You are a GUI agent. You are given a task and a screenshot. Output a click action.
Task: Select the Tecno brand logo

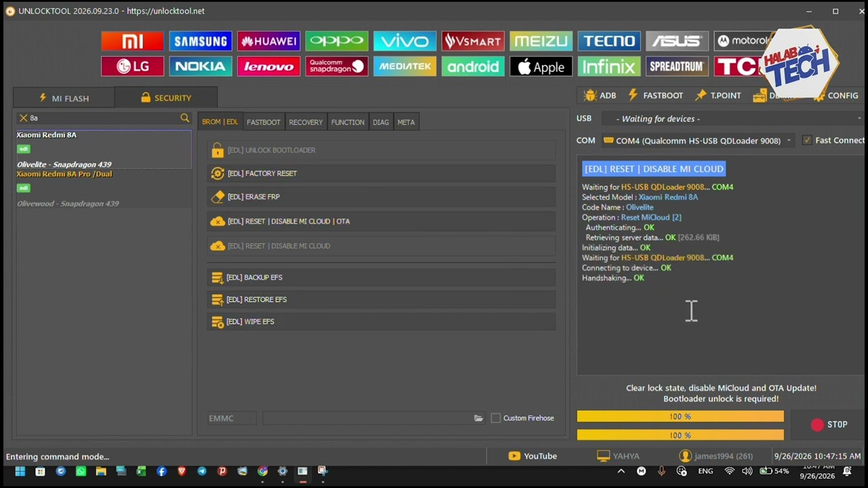coord(609,41)
